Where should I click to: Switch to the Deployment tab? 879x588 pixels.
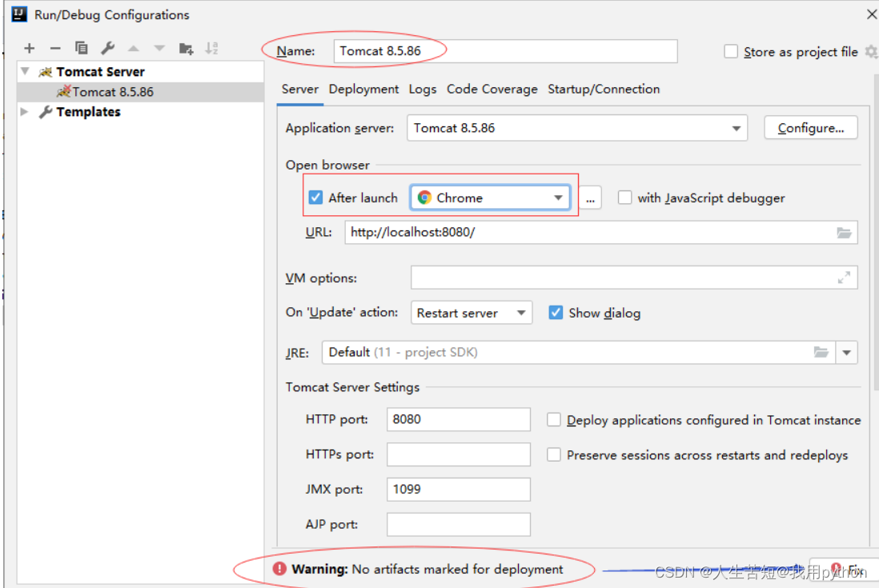coord(363,89)
